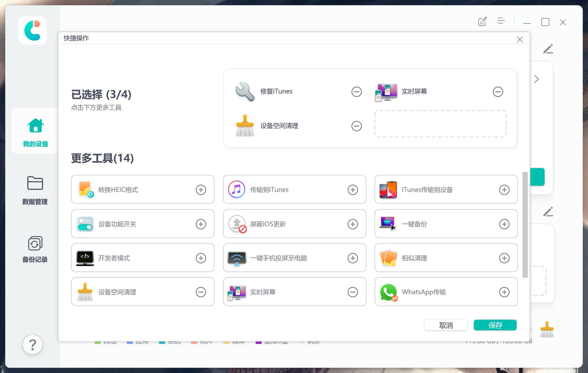This screenshot has width=588, height=373.
Task: Deselect 设备空间清理 in the more tools list
Action: click(201, 292)
